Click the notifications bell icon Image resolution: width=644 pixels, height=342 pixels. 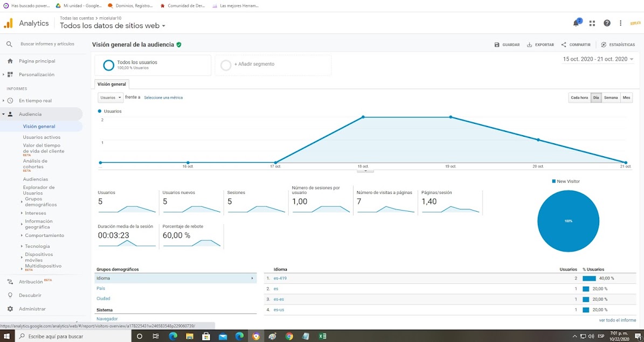point(576,23)
